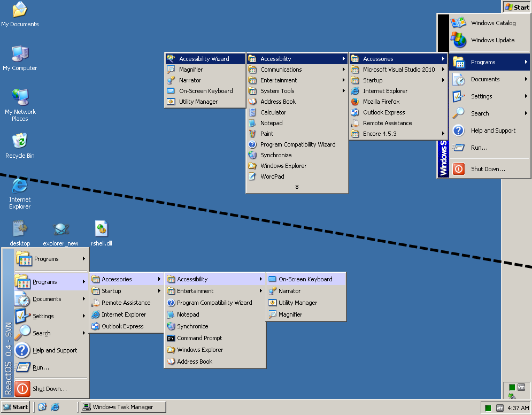Image resolution: width=532 pixels, height=415 pixels.
Task: Choose Run... in the ReactOS start menu
Action: coord(51,367)
